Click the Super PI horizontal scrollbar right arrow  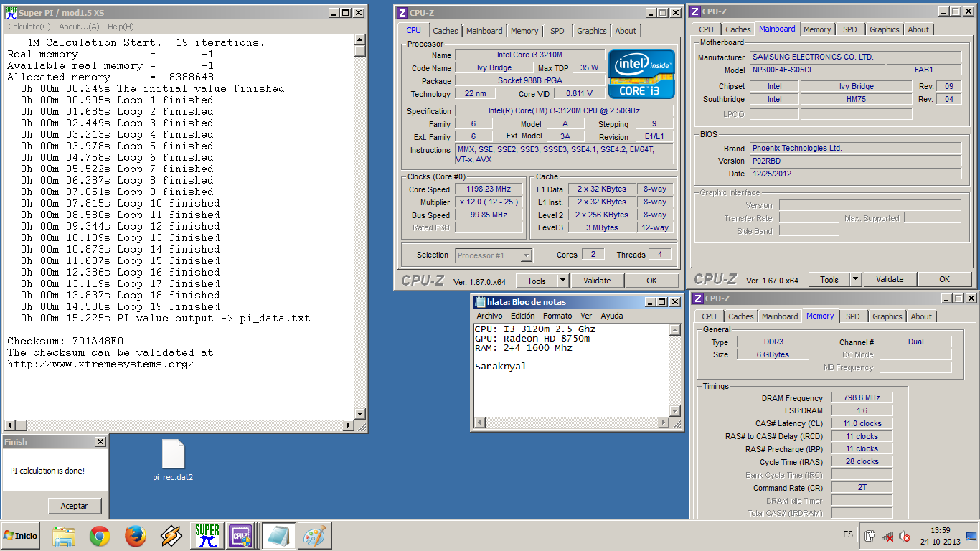point(349,425)
